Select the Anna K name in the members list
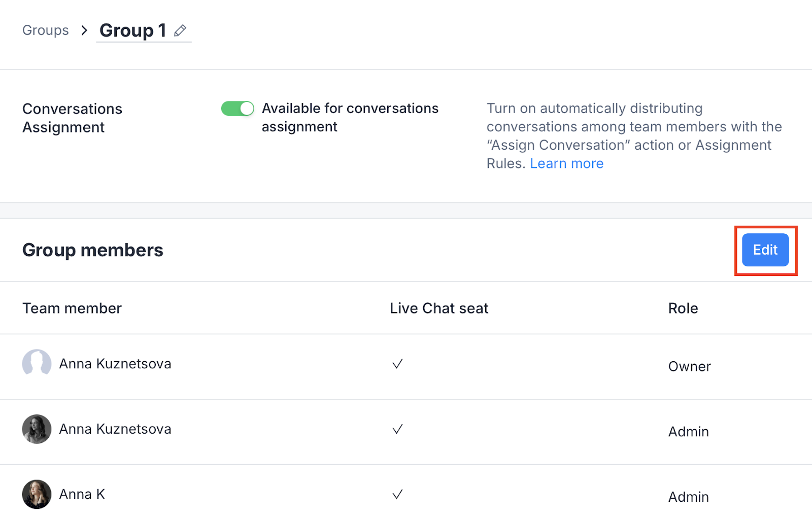The image size is (812, 521). tap(82, 494)
